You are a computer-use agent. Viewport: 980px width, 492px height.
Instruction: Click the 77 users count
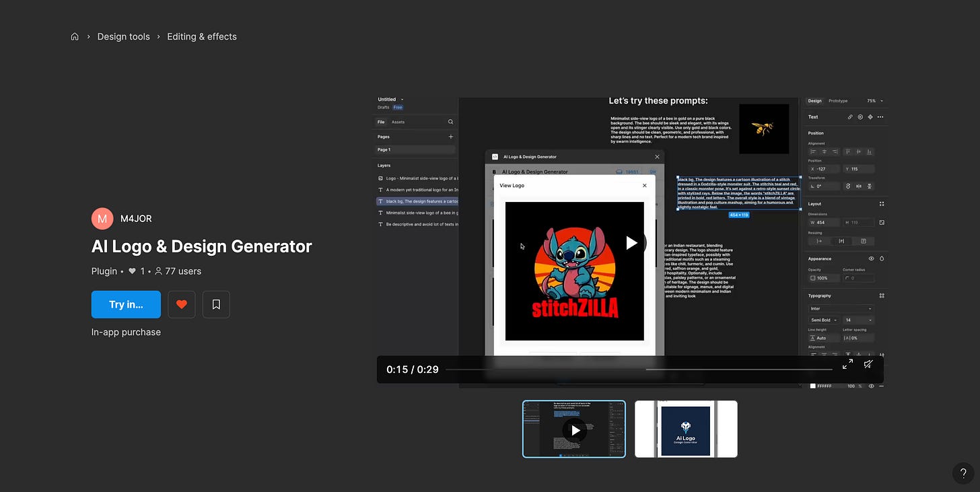point(178,271)
